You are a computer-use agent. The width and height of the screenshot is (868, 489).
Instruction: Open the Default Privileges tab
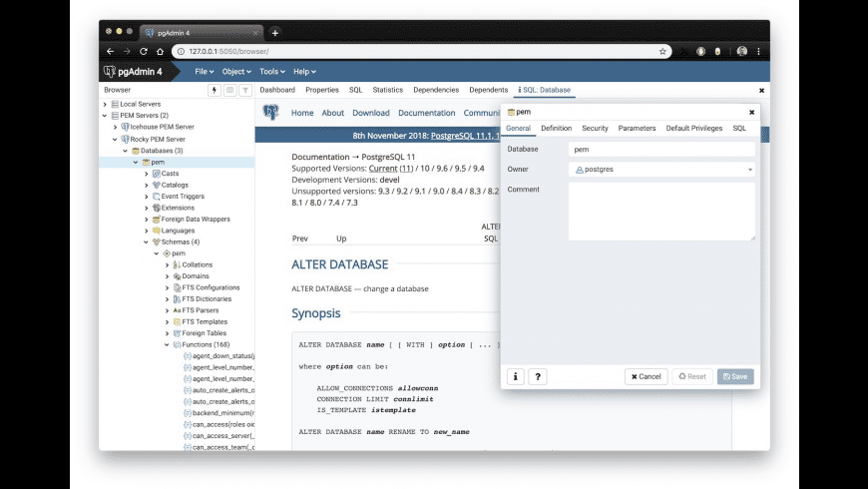(693, 128)
